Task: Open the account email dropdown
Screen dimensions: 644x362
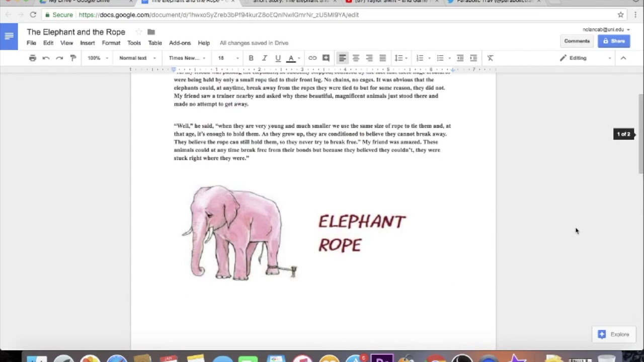Action: (606, 30)
